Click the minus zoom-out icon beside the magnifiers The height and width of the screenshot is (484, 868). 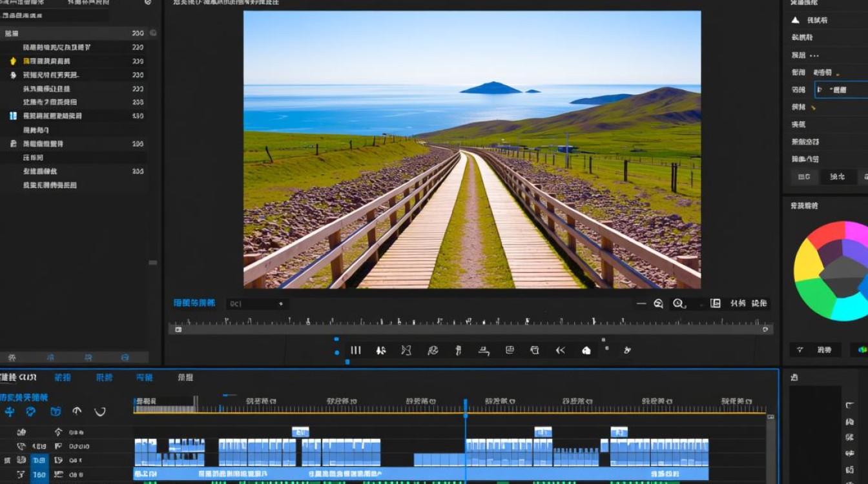[641, 303]
